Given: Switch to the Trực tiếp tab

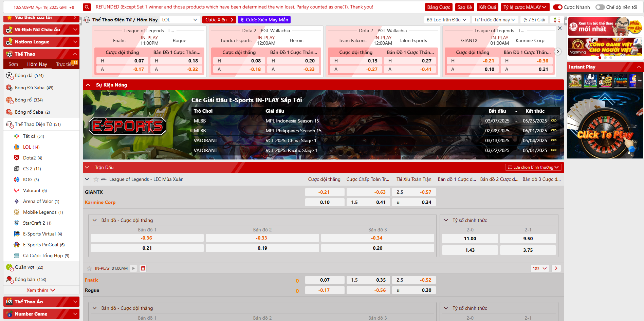Looking at the screenshot, I should (x=65, y=64).
